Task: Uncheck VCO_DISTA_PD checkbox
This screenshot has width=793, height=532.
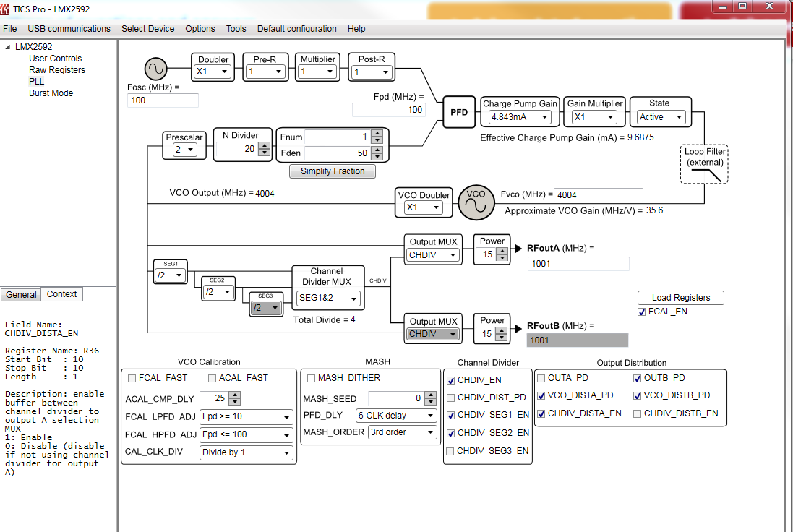Action: pyautogui.click(x=541, y=395)
